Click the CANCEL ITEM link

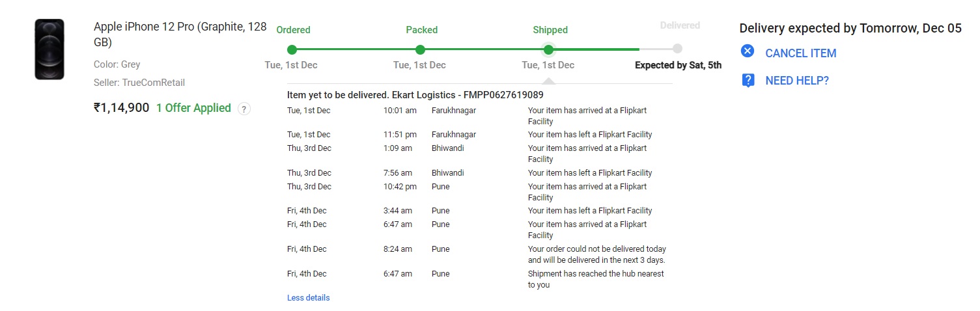click(800, 53)
